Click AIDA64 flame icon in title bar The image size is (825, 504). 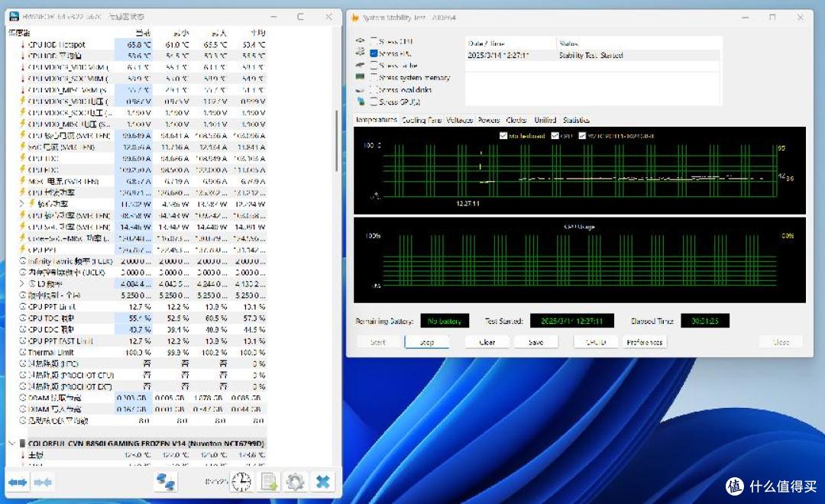355,18
